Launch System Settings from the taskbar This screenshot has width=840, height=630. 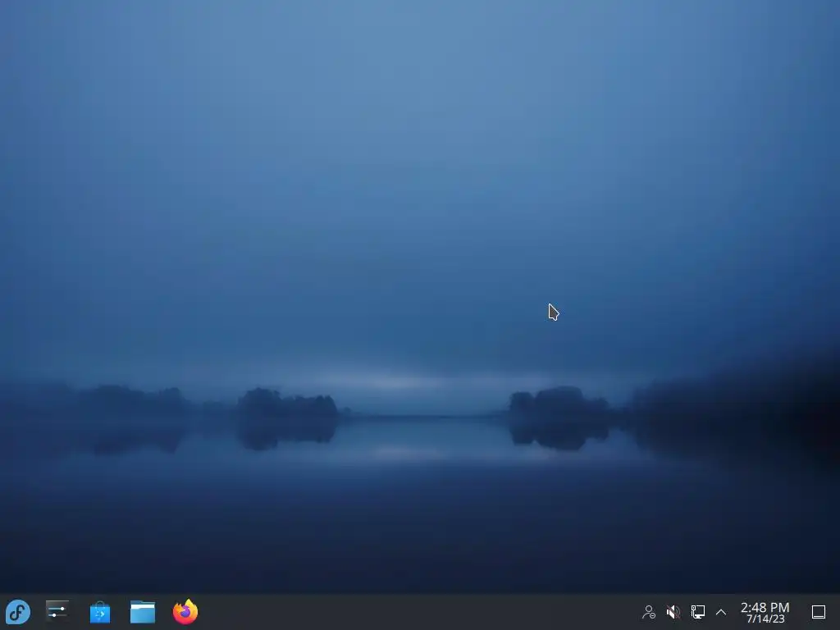(x=57, y=611)
